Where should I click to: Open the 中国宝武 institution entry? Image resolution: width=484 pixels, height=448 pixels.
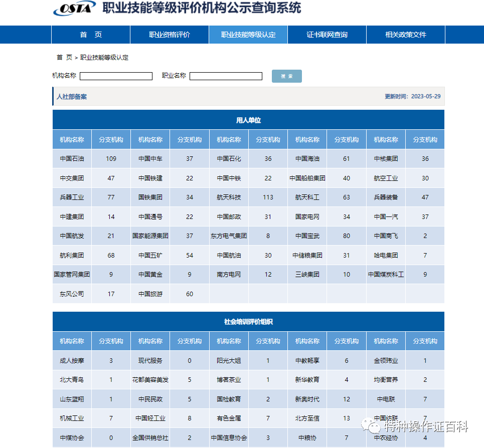(x=307, y=236)
